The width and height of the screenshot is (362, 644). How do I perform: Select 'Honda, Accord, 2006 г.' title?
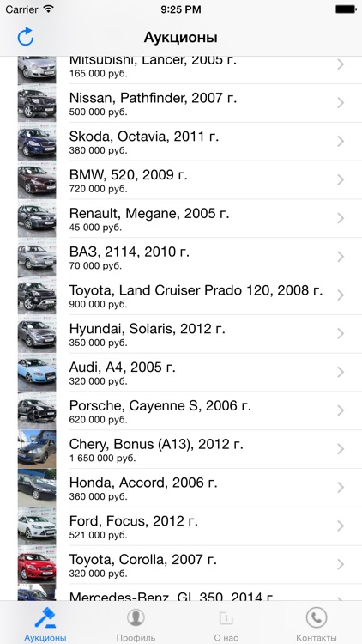click(143, 483)
